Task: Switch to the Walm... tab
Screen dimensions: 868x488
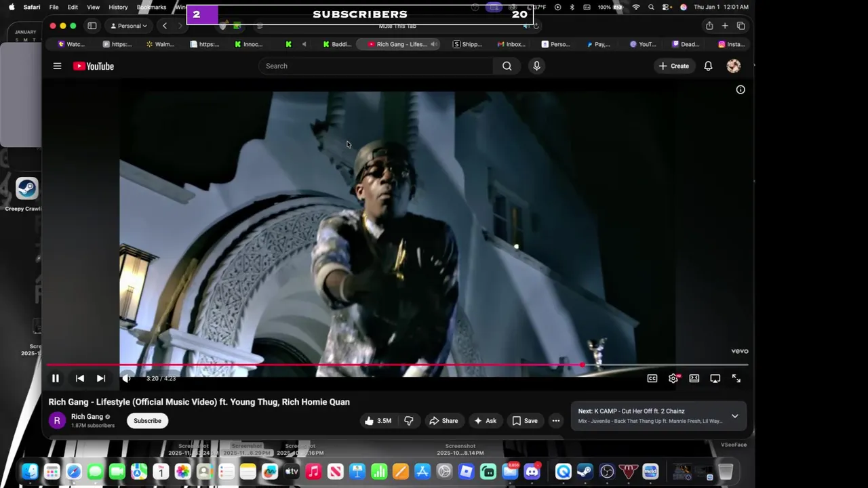Action: [160, 44]
